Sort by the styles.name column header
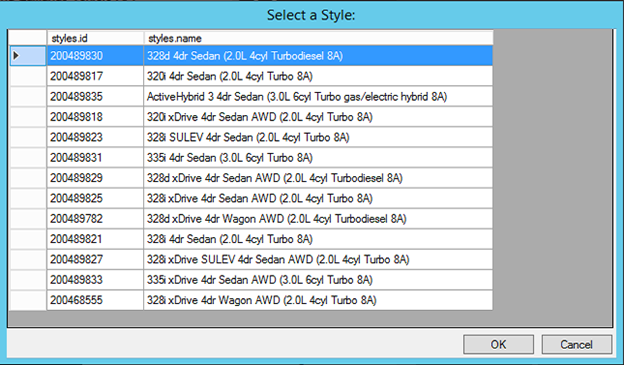The image size is (624, 365). (x=318, y=38)
